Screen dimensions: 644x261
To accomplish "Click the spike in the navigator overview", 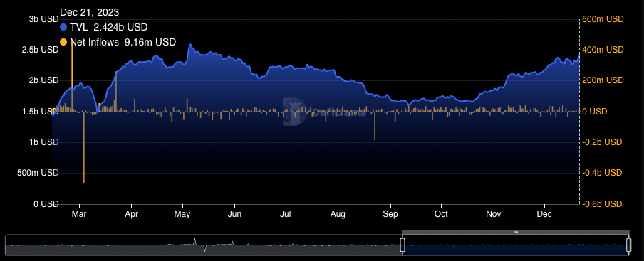I will (194, 241).
